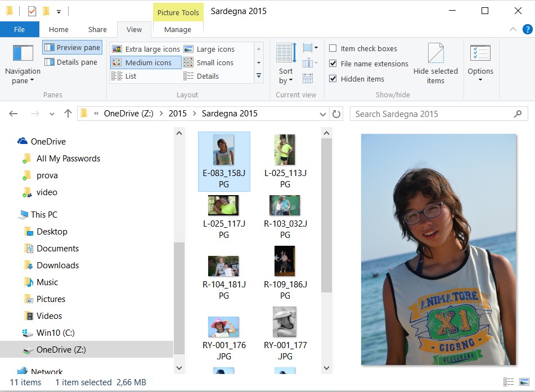Go up one folder level
Viewport: 535px width, 392px height.
click(x=68, y=114)
